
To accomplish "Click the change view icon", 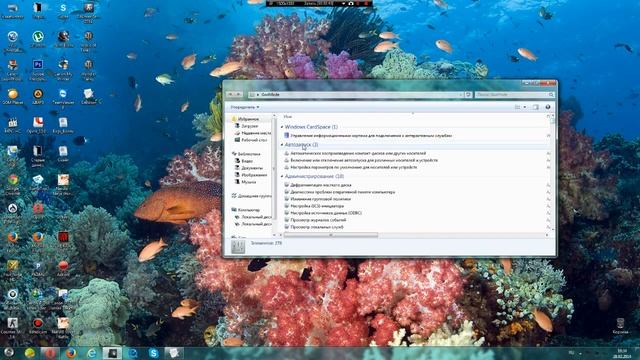I will pyautogui.click(x=518, y=107).
